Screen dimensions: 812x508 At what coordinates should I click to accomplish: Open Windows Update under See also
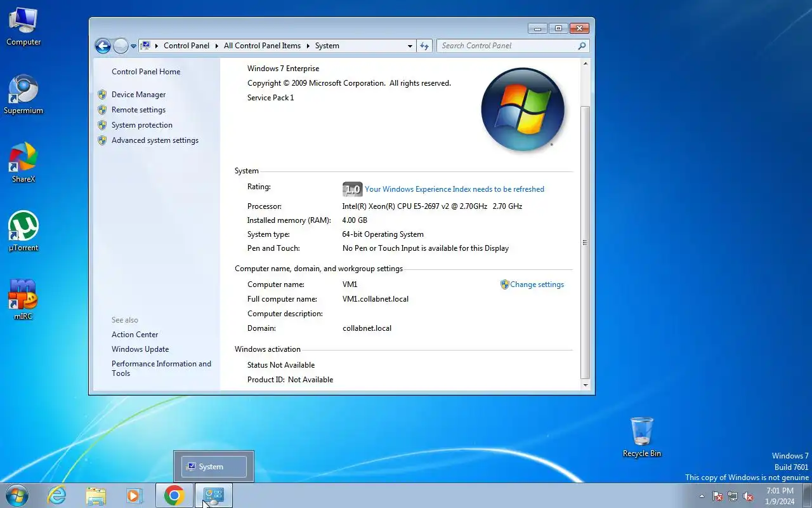(140, 349)
